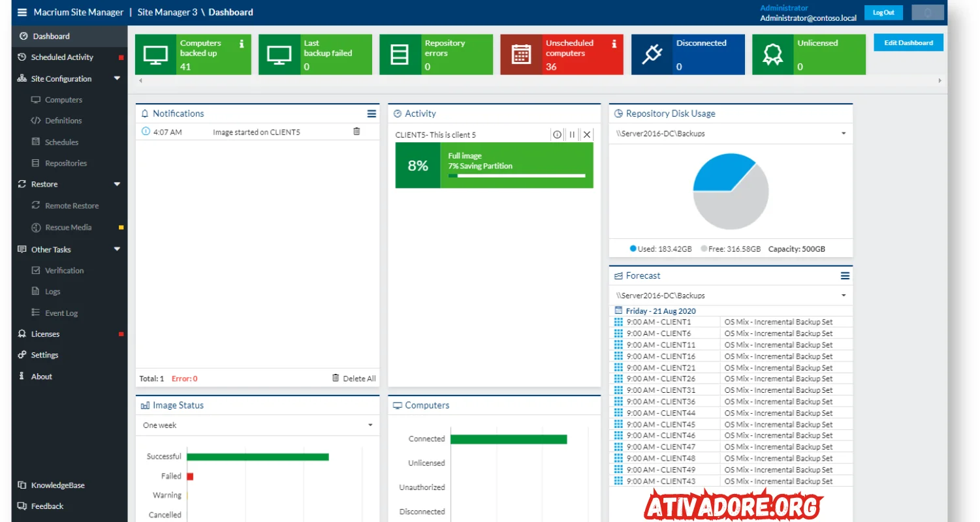The width and height of the screenshot is (980, 522).
Task: Cancel the CLIENT5 activity with the X
Action: tap(587, 134)
